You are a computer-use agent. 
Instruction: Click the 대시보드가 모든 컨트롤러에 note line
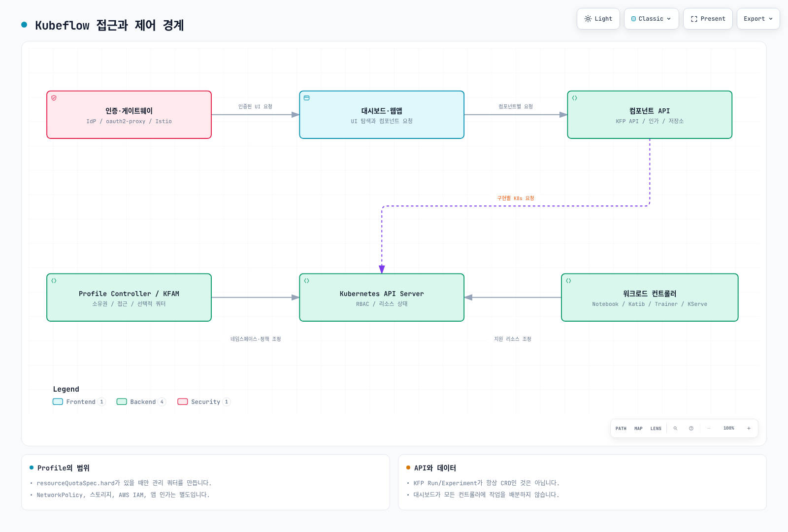(x=486, y=495)
